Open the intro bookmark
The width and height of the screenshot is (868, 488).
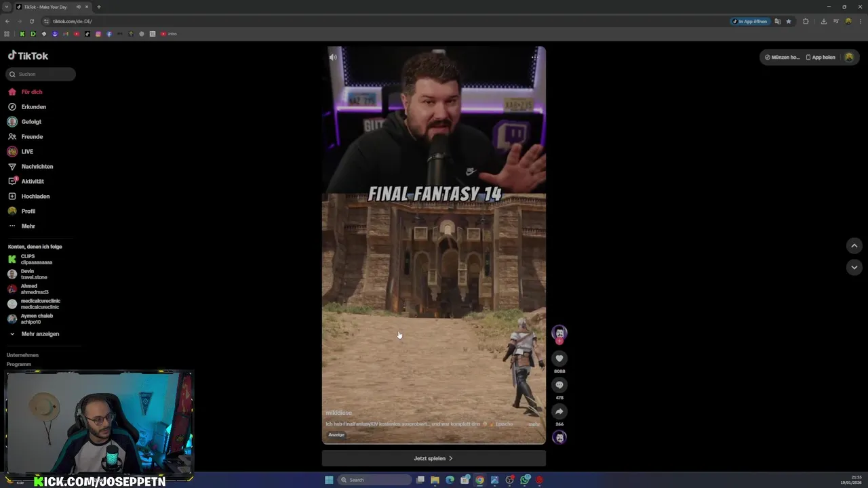coord(169,34)
